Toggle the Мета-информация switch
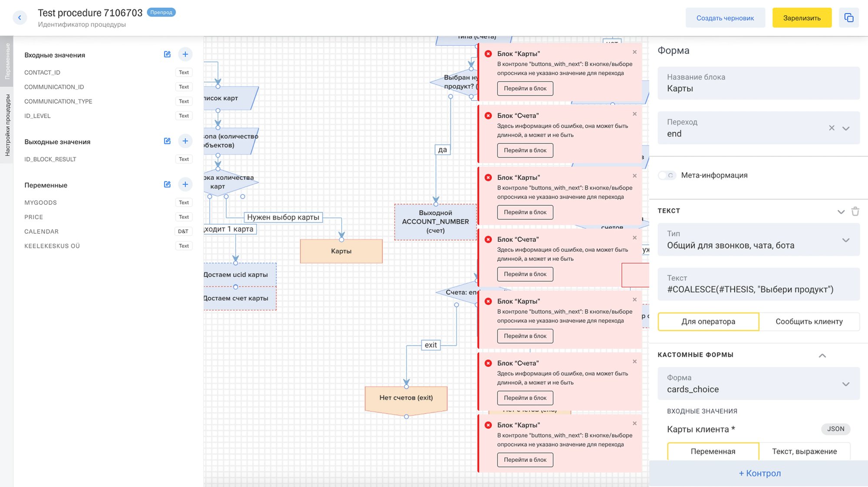 (x=667, y=175)
